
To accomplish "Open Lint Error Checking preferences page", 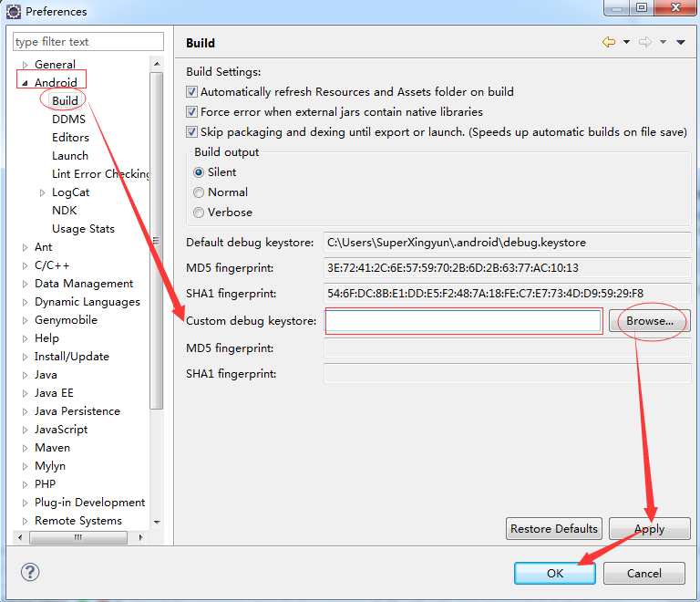I will tap(100, 174).
